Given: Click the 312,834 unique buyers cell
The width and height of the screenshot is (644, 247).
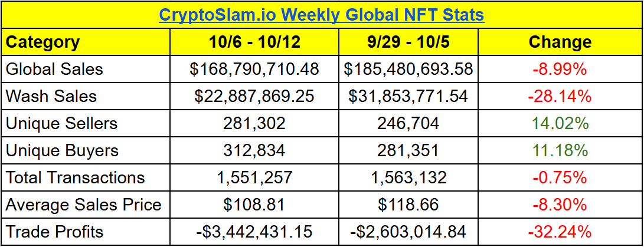Looking at the screenshot, I should tap(254, 150).
